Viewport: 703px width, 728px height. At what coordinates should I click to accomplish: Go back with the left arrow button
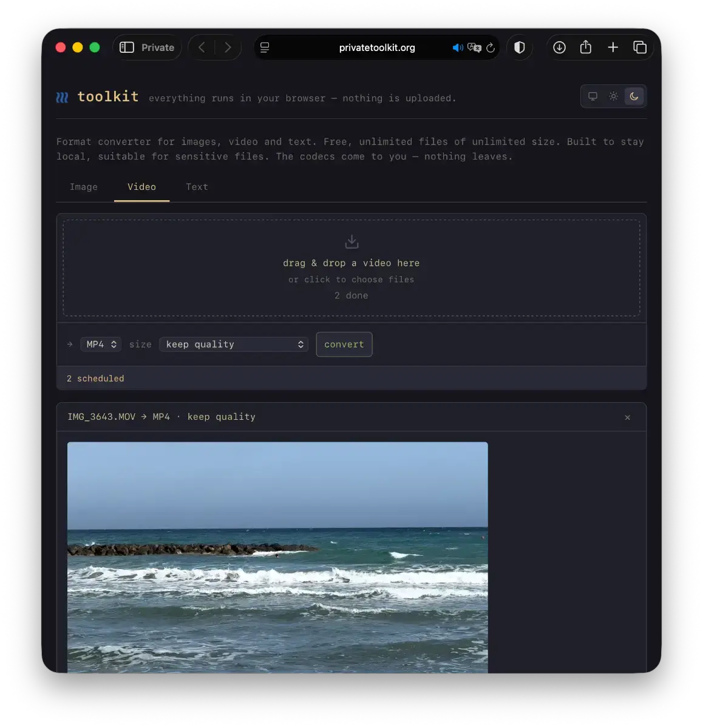202,47
